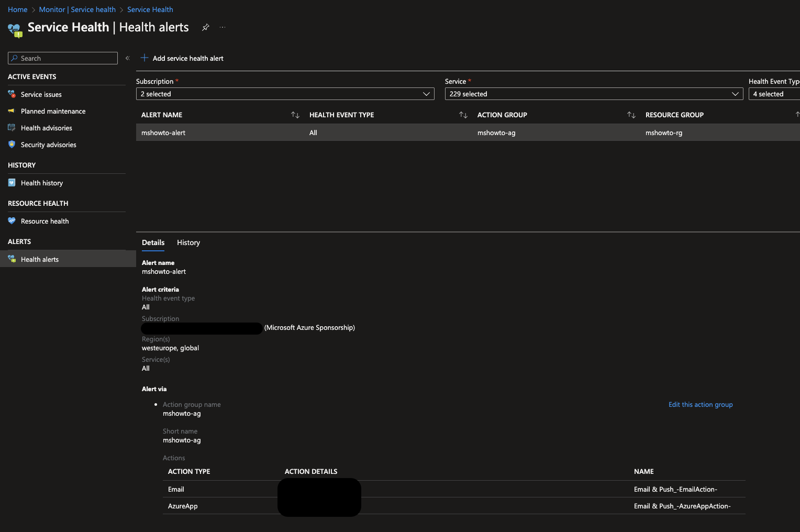Click Add service health alert
This screenshot has width=800, height=532.
(182, 58)
